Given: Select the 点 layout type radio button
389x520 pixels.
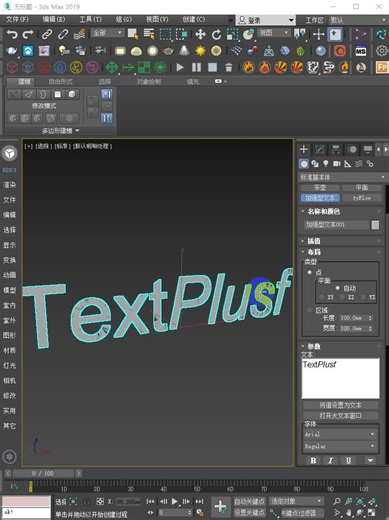Looking at the screenshot, I should [310, 272].
